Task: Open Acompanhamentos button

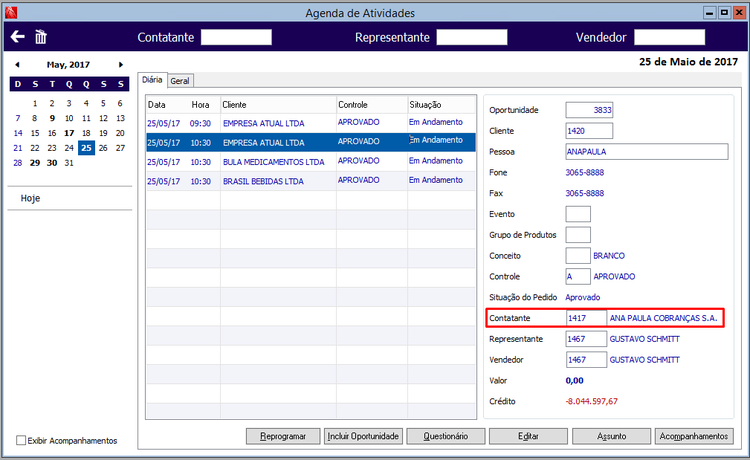Action: [x=694, y=436]
